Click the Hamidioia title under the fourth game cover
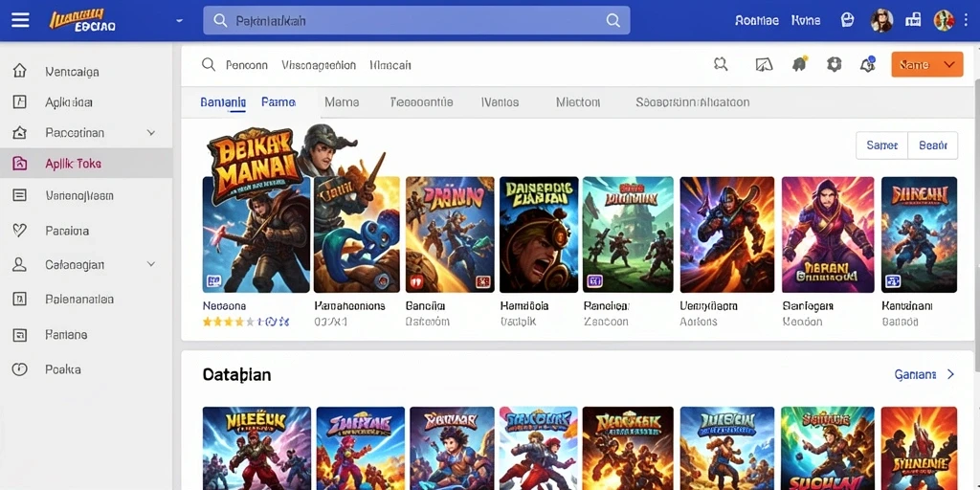The width and height of the screenshot is (980, 490). point(524,306)
